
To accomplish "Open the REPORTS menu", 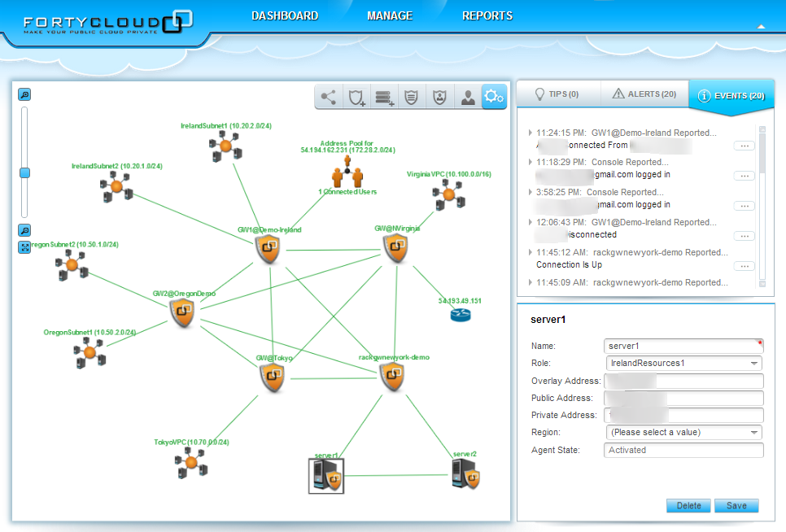I will coord(487,16).
